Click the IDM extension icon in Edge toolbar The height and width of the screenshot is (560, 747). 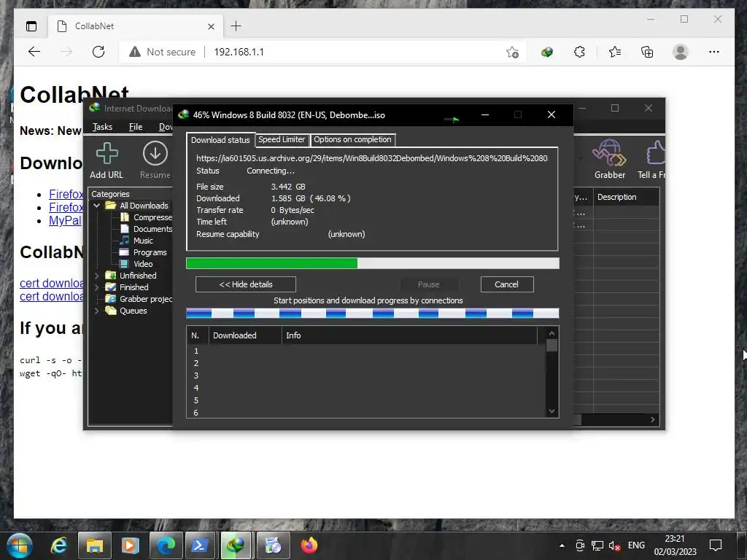click(x=547, y=52)
